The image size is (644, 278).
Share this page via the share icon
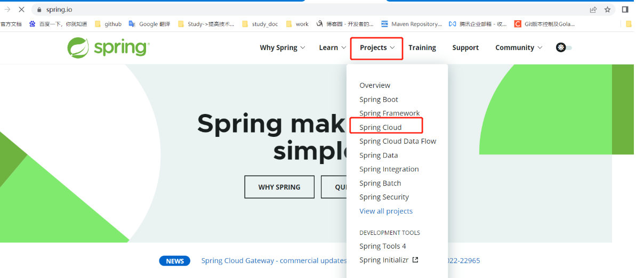click(593, 10)
